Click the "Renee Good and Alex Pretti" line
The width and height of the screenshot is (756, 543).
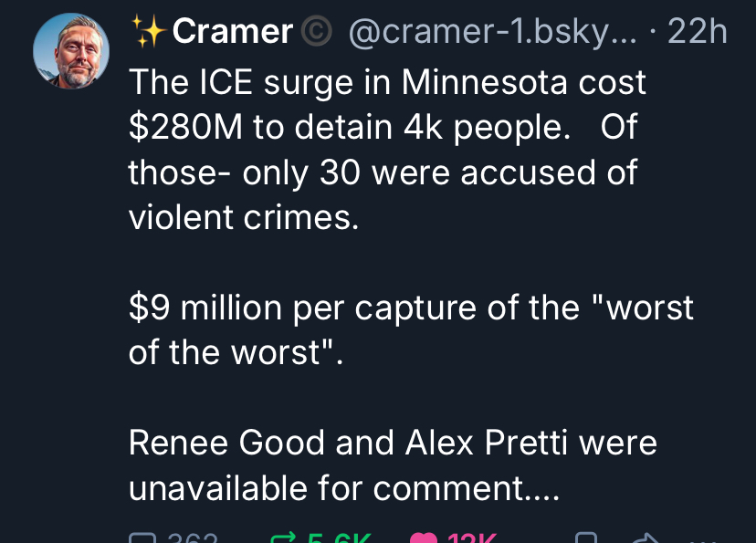point(393,444)
